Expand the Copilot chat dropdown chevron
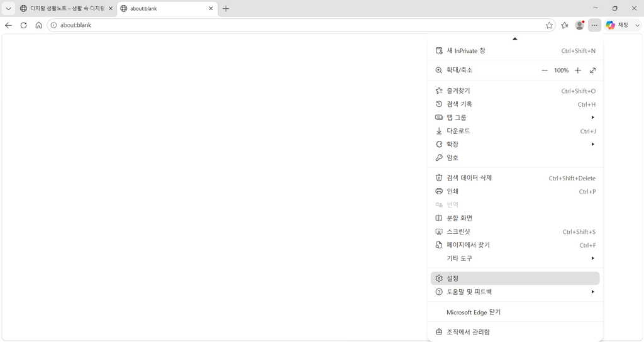 click(x=638, y=25)
